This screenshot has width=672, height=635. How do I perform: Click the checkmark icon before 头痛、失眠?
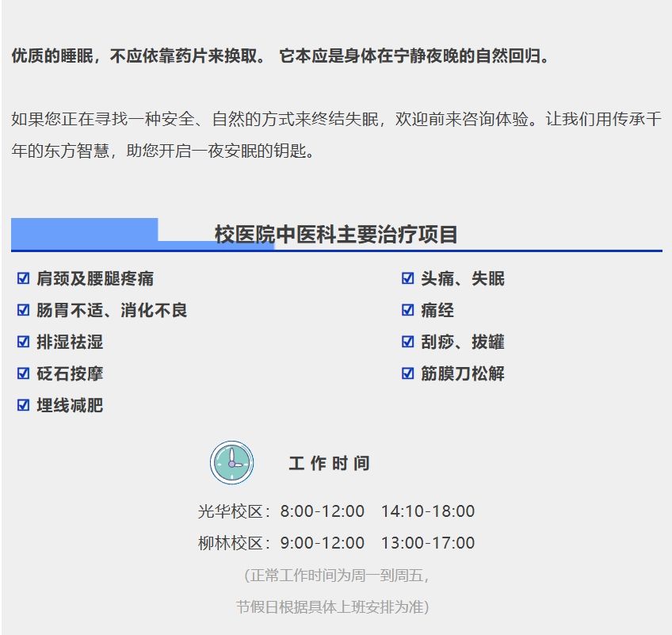point(408,278)
